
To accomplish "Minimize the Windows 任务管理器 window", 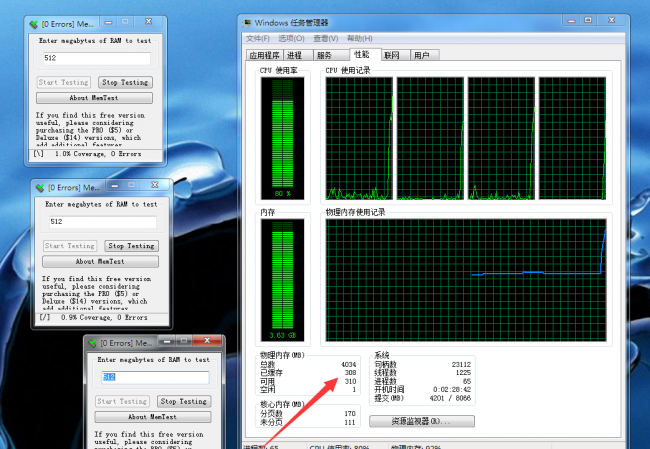I will pos(572,20).
